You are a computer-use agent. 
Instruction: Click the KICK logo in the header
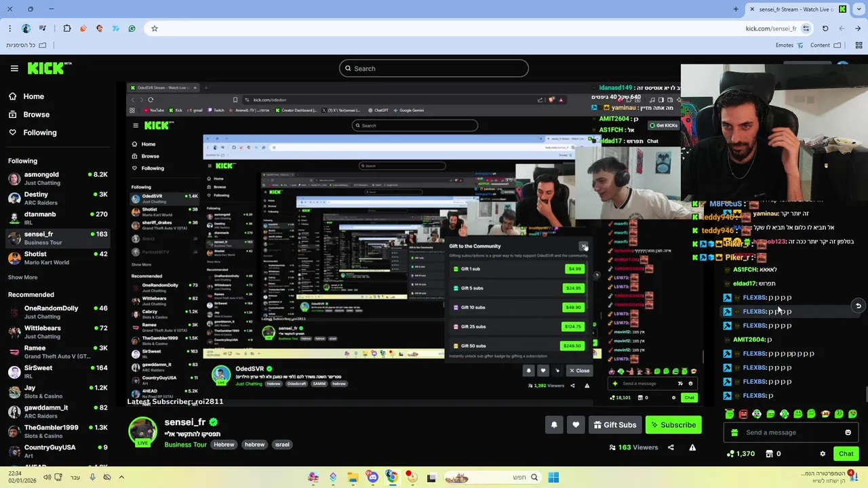50,68
